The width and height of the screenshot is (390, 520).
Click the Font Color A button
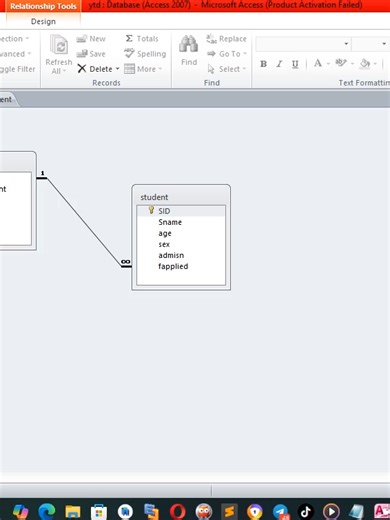click(318, 63)
